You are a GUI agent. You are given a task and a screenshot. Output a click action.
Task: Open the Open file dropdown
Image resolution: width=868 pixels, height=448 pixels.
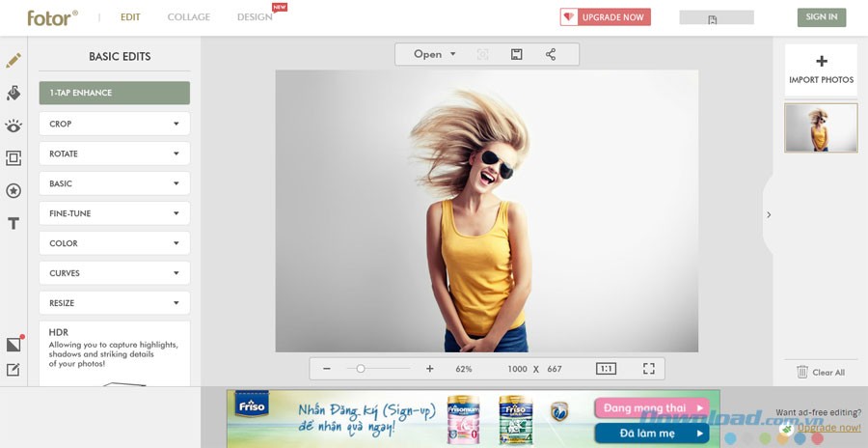(434, 55)
